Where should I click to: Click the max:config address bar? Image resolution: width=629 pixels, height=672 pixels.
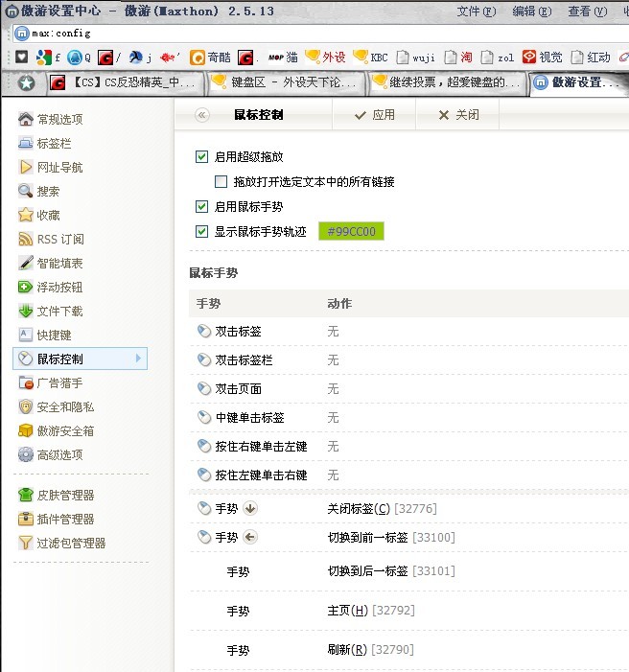pyautogui.click(x=320, y=33)
